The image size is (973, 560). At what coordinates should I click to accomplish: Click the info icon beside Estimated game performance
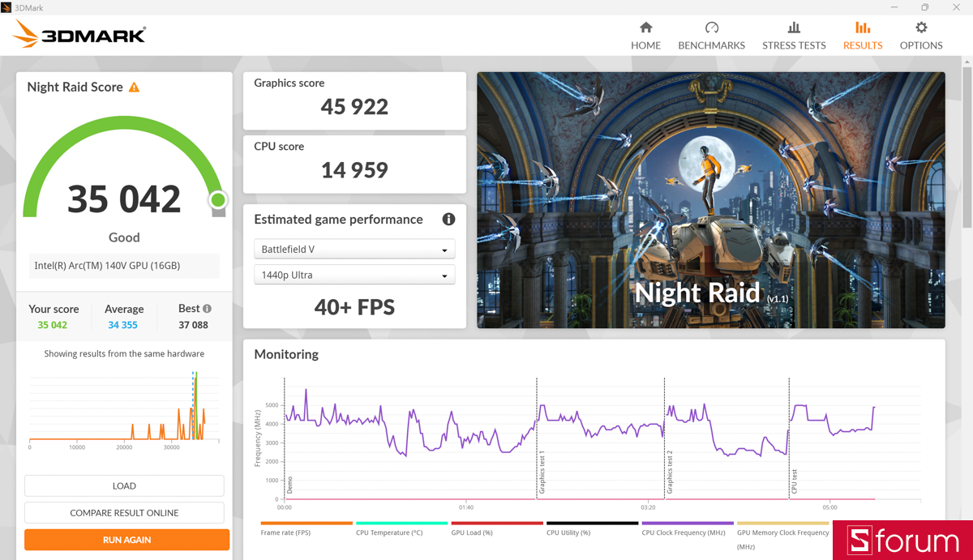click(x=448, y=220)
